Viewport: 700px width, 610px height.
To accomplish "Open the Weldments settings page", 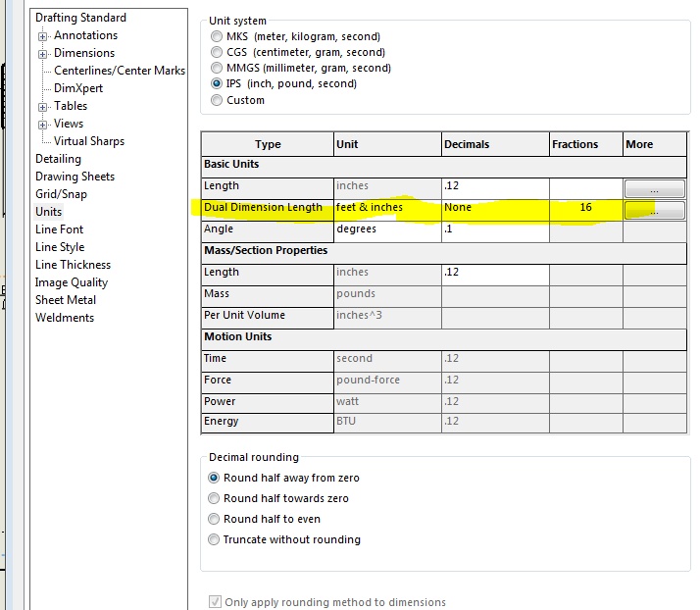I will 65,318.
